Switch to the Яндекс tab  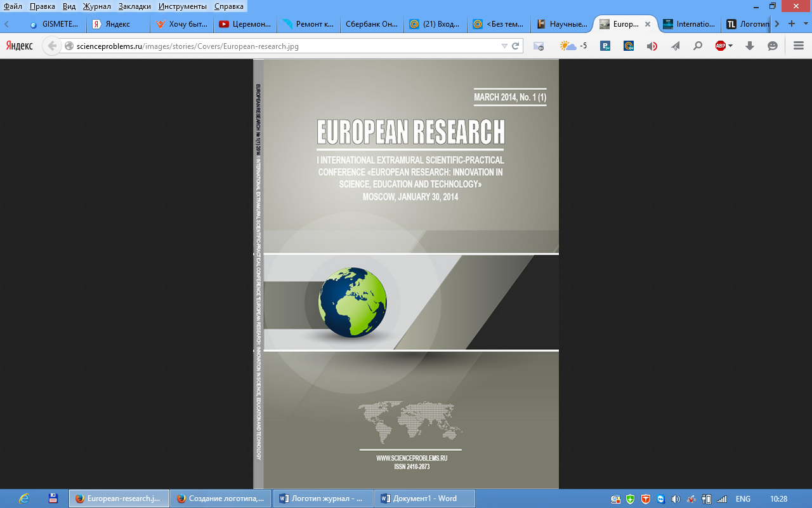click(117, 24)
